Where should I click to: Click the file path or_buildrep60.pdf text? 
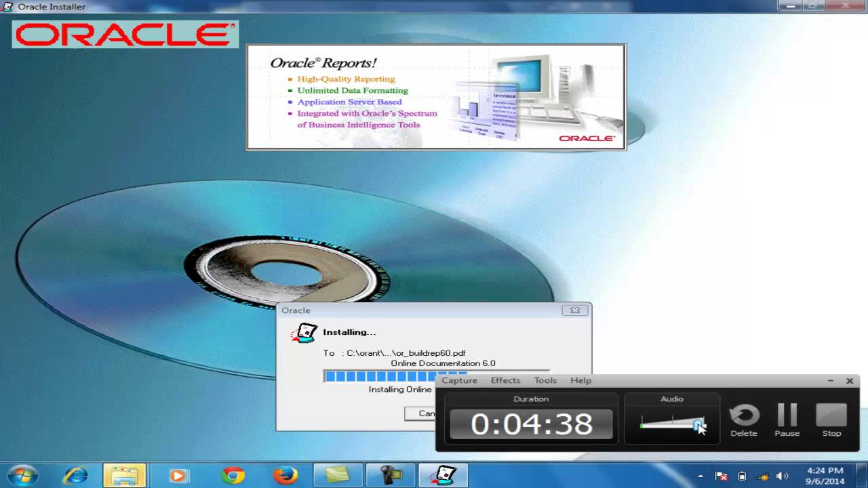[x=406, y=353]
